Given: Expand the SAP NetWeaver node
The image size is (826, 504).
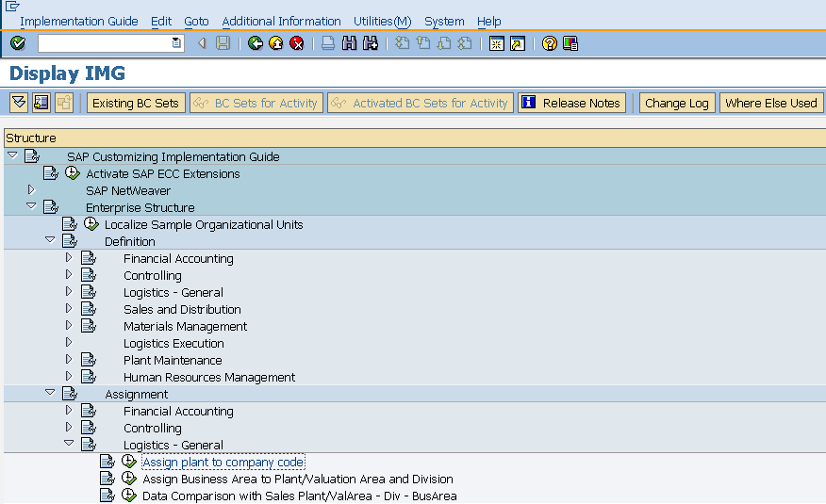Looking at the screenshot, I should (x=31, y=189).
